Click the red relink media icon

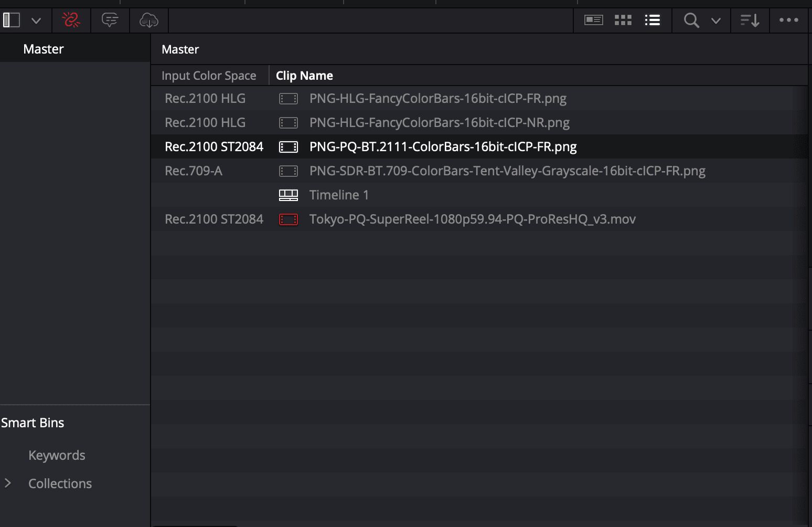[x=71, y=20]
